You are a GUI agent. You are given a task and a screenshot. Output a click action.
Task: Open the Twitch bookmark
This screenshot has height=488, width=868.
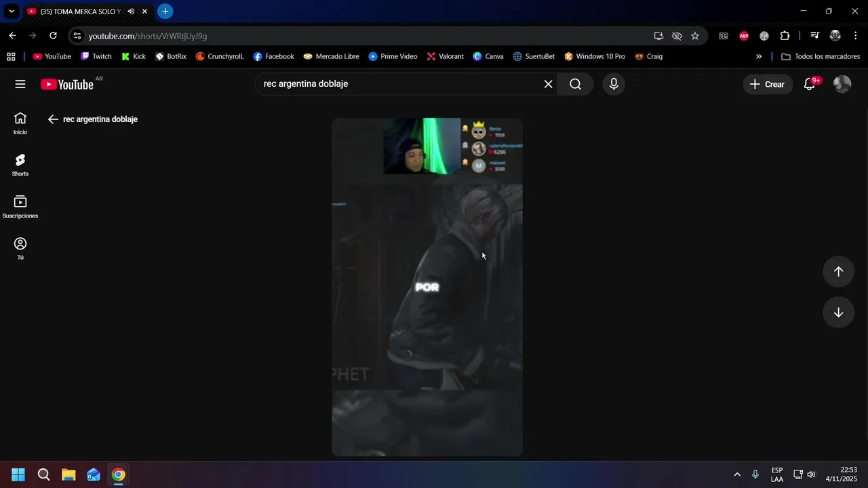point(96,57)
